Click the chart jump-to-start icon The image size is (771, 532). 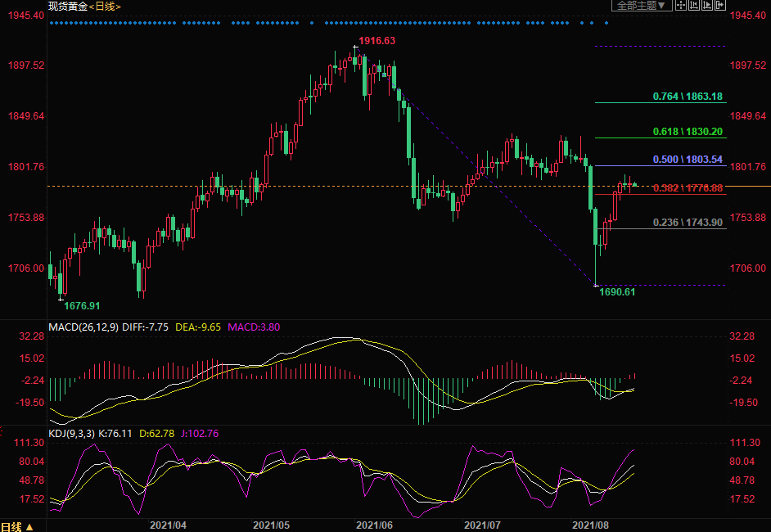694,6
